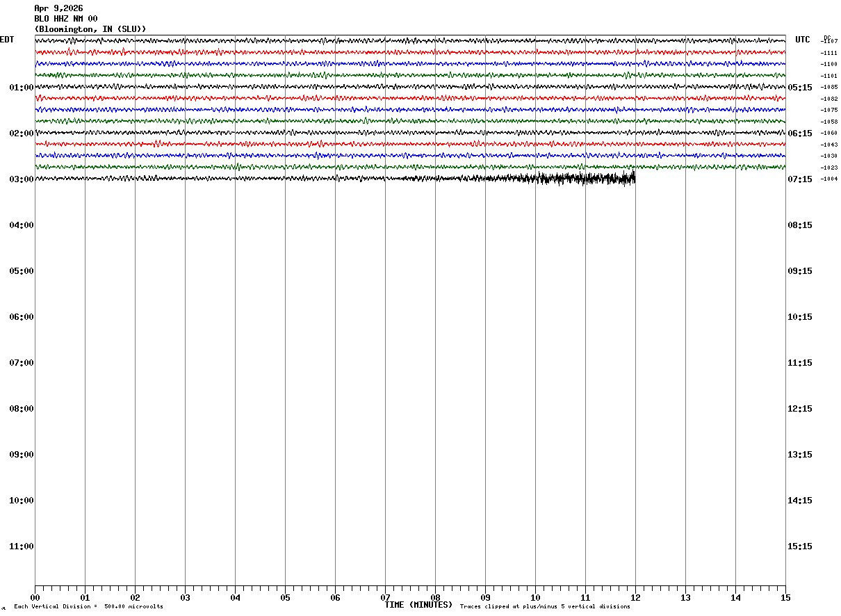This screenshot has width=841, height=616.
Task: Click the 'Traces clipped at plus/minus 5 vertical divisions' note
Action: click(x=545, y=607)
